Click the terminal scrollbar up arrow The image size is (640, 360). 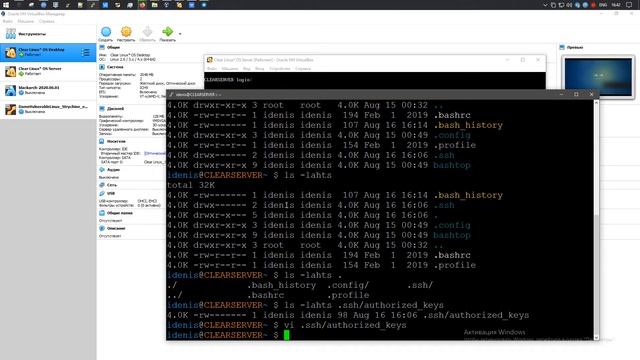(596, 103)
